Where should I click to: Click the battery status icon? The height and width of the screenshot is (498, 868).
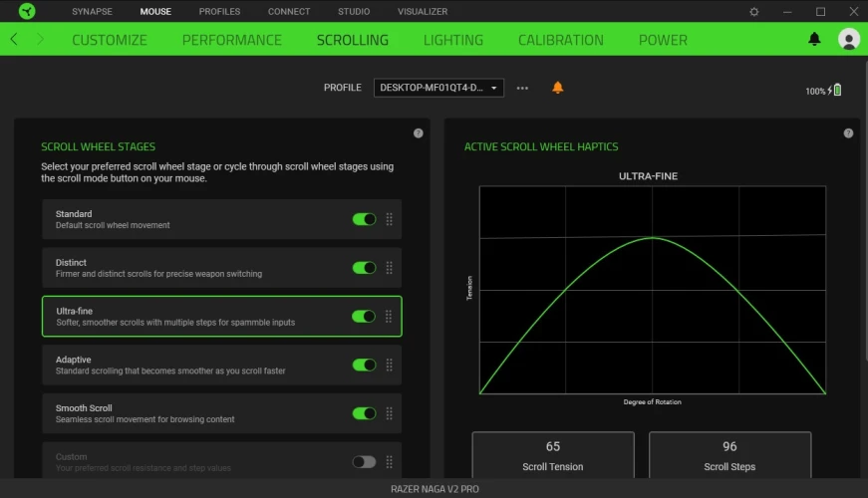pyautogui.click(x=837, y=91)
